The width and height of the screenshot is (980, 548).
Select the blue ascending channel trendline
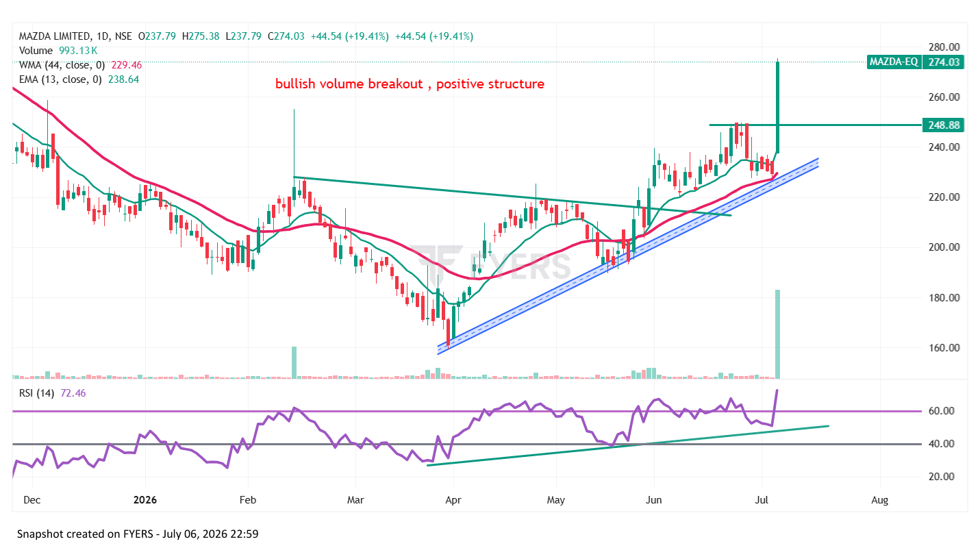628,257
